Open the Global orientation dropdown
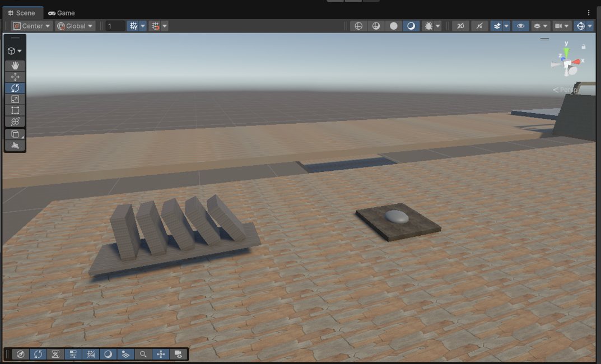Screen dimensions: 601x364 [x=74, y=25]
